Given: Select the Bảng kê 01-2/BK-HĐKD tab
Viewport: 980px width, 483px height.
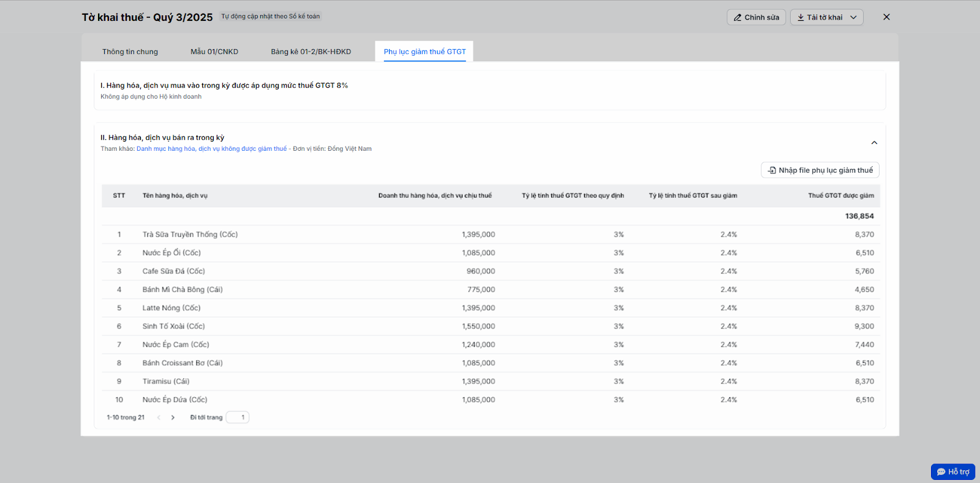Looking at the screenshot, I should [311, 51].
